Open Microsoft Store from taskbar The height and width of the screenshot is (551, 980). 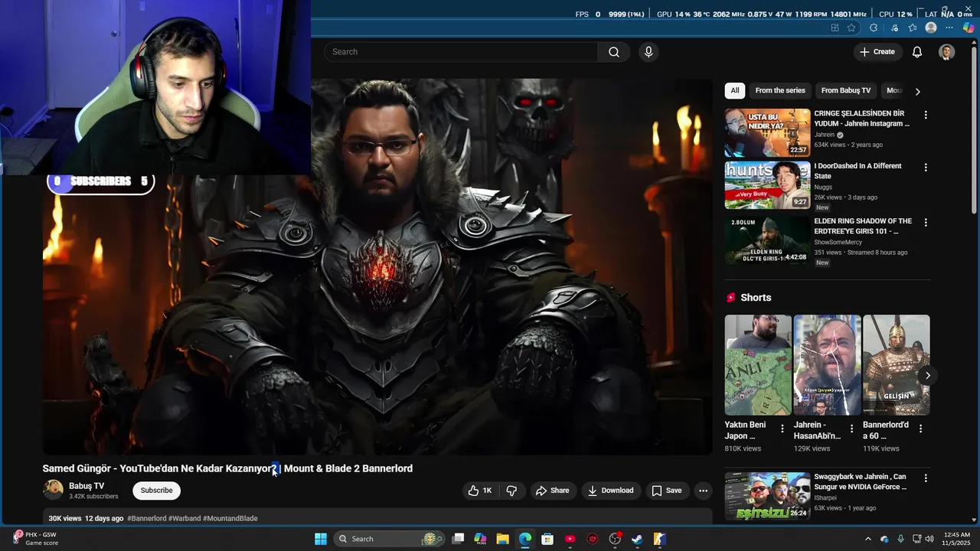tap(547, 539)
